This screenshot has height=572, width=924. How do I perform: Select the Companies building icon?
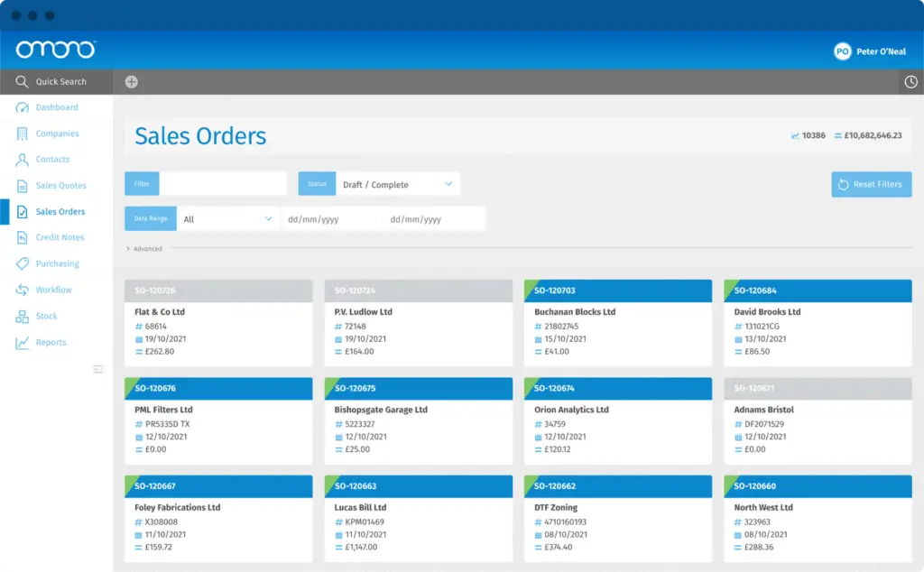coord(22,134)
